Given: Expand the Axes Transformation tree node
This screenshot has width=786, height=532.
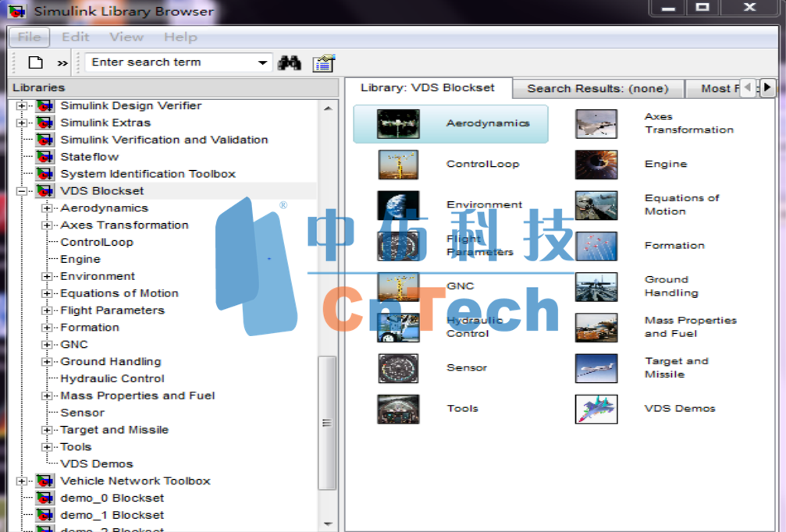Looking at the screenshot, I should 47,225.
